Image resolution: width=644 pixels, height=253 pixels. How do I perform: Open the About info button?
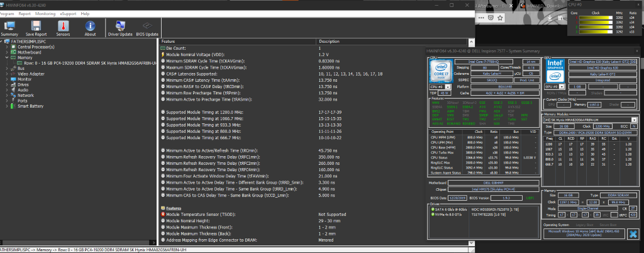click(x=90, y=28)
